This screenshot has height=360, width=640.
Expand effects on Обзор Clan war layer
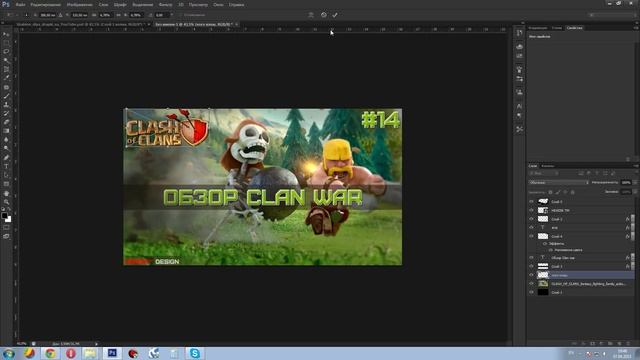click(633, 258)
